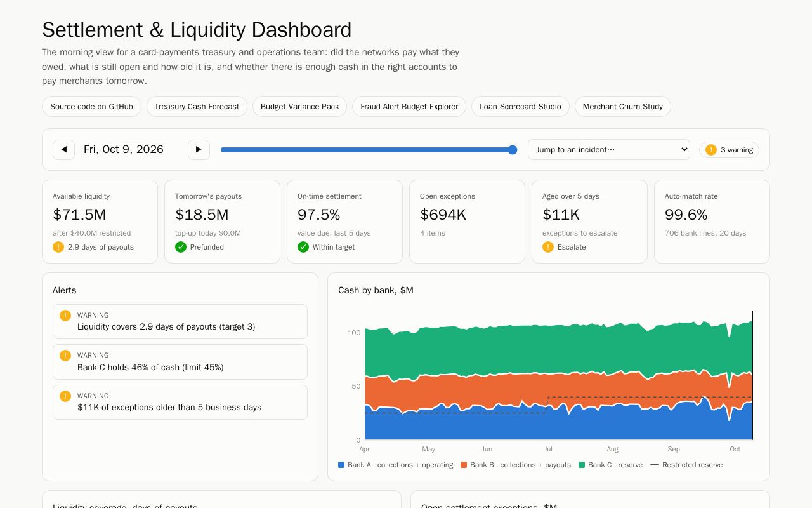Click the Settlement & Liquidity Dashboard heading
The height and width of the screenshot is (508, 812).
pos(197,30)
